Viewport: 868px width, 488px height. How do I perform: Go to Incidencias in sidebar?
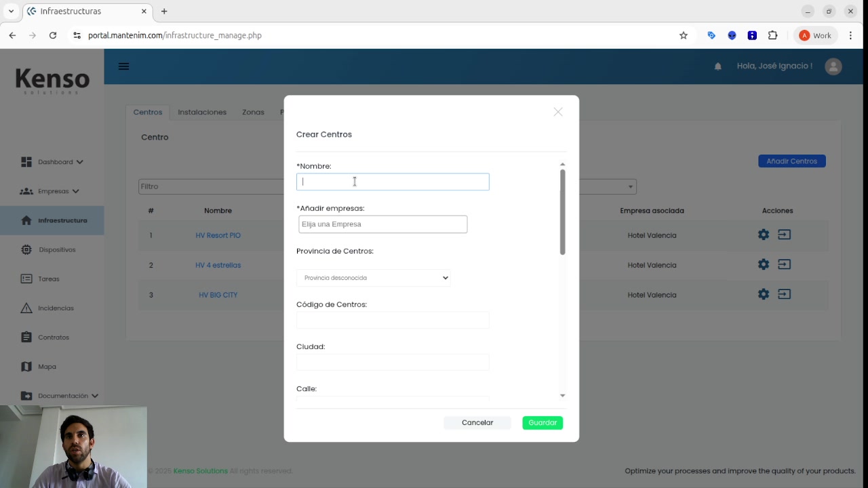(56, 308)
